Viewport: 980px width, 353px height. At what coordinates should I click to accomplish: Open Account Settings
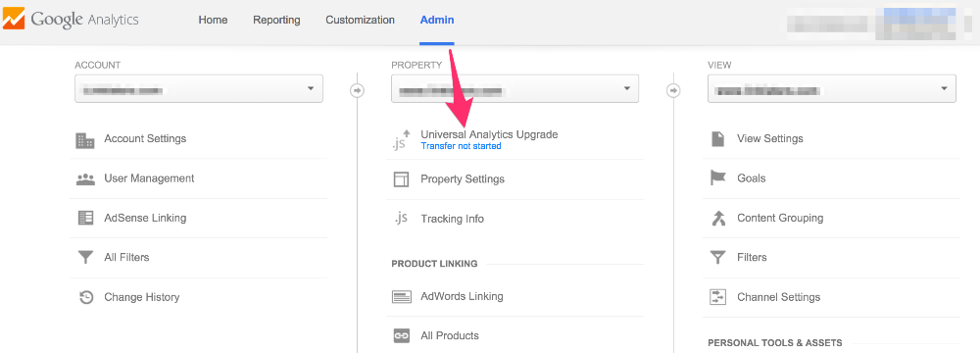point(145,138)
